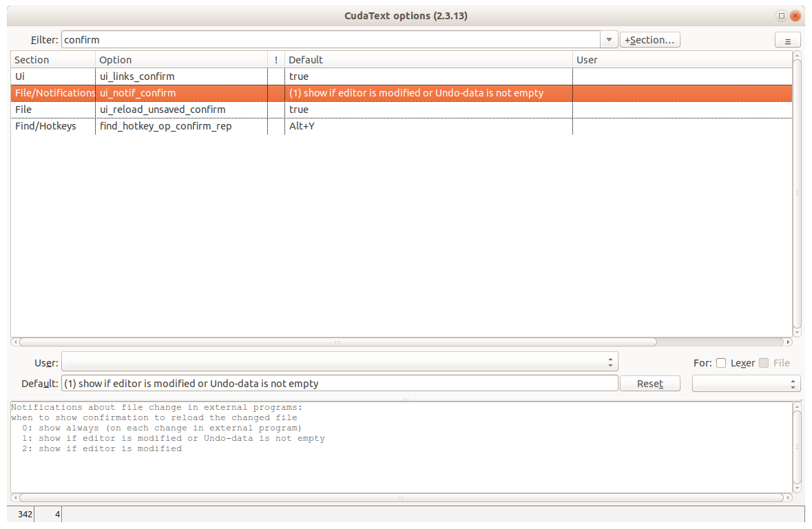Click the 'Find/Hotkeys' section cell
The height and width of the screenshot is (529, 812).
click(53, 126)
